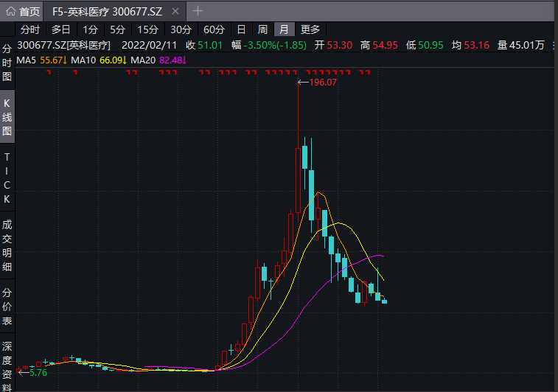Select the 15分 interval
Screen dimensions: 558x392
(147, 29)
